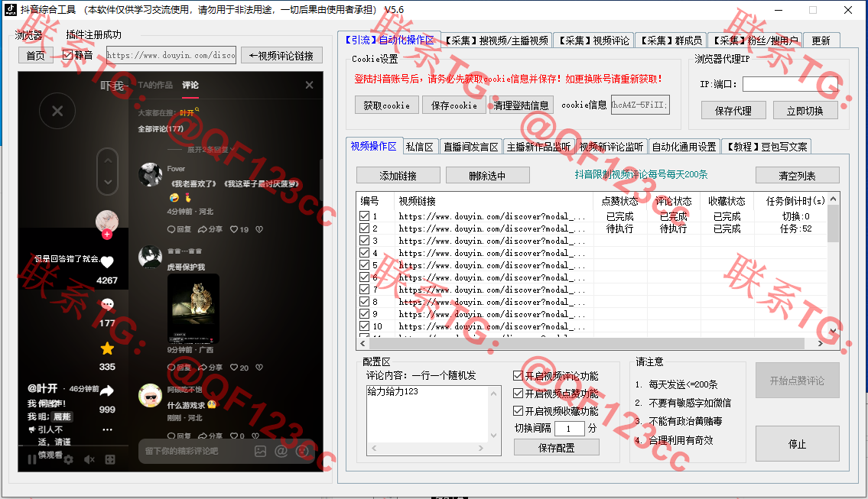Click the browser comment panel scrollbar
The height and width of the screenshot is (499, 868).
[x=321, y=180]
